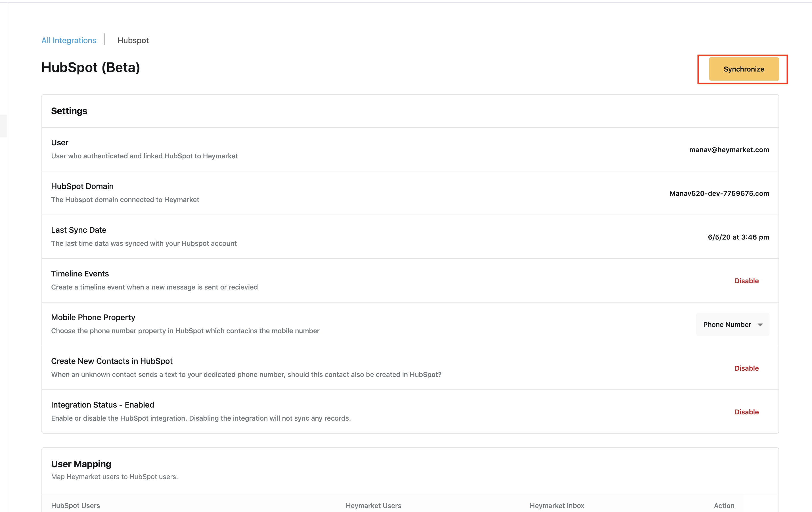This screenshot has height=512, width=812.
Task: Disable the Integration Status setting
Action: tap(746, 412)
